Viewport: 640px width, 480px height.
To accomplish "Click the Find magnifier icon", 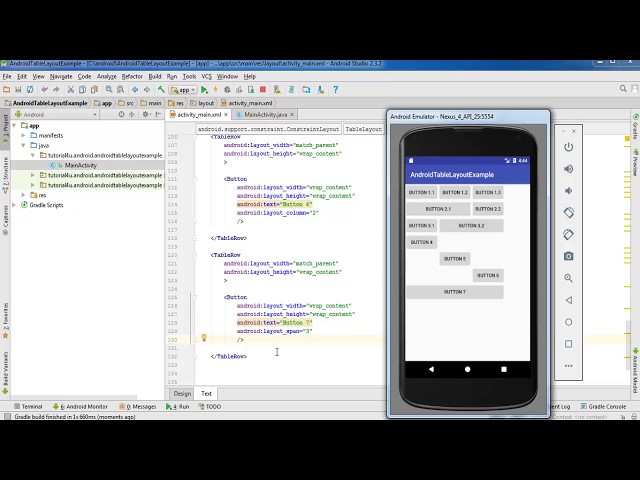I will [109, 89].
